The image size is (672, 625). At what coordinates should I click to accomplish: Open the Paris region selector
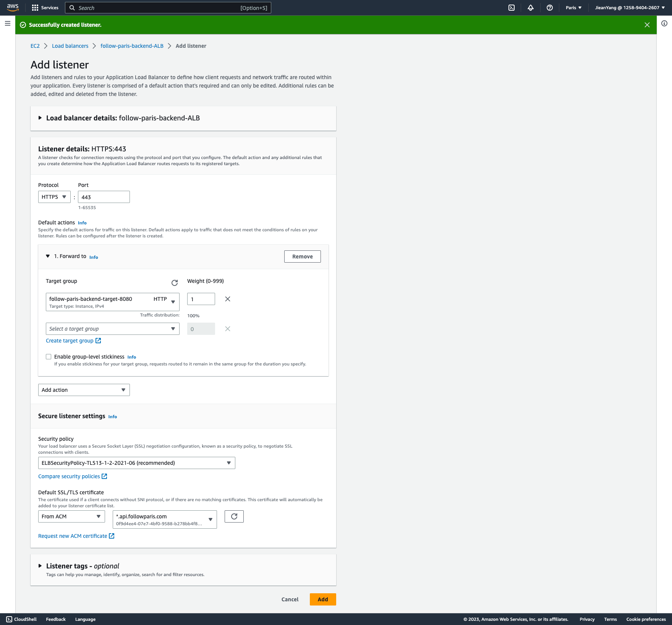coord(574,8)
